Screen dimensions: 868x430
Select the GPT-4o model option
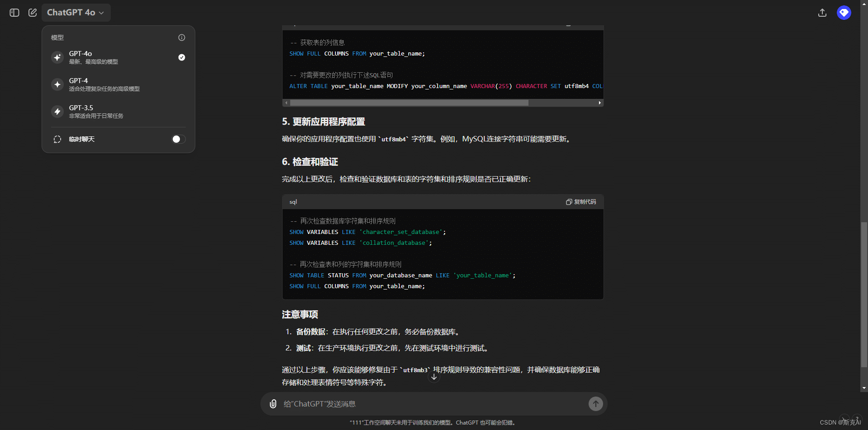point(118,57)
